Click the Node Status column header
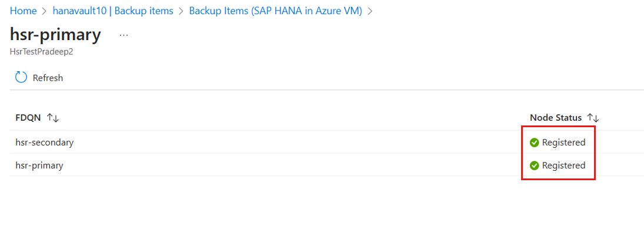 click(x=556, y=118)
